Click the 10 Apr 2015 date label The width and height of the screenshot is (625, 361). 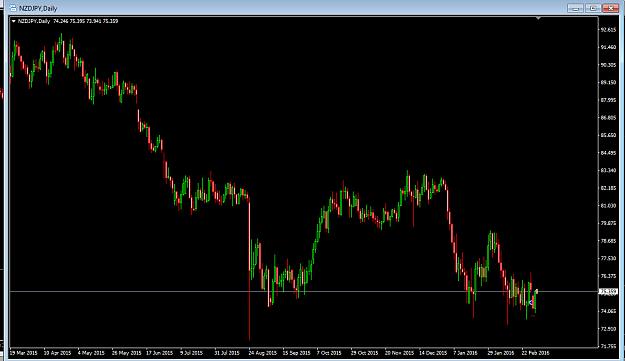point(57,353)
